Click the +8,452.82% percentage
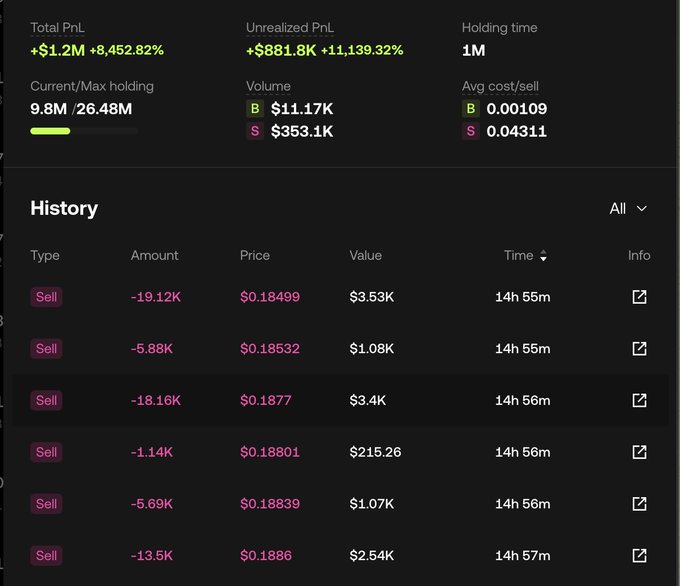Viewport: 680px width, 586px height. pos(127,50)
